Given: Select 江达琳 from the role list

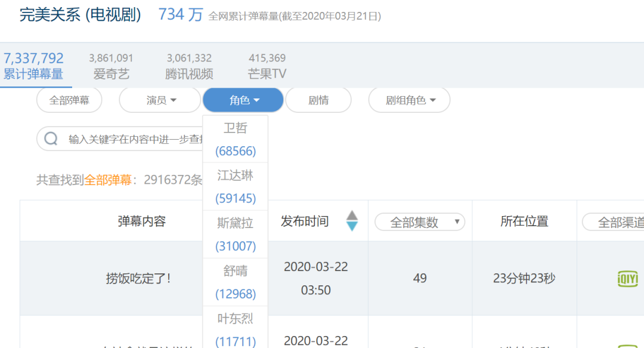Looking at the screenshot, I should [x=236, y=187].
